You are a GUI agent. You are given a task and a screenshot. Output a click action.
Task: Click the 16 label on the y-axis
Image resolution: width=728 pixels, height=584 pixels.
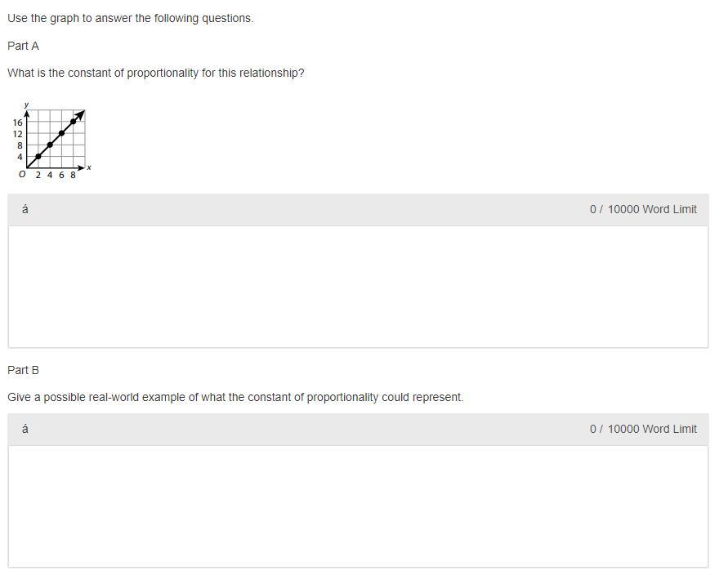pyautogui.click(x=17, y=123)
